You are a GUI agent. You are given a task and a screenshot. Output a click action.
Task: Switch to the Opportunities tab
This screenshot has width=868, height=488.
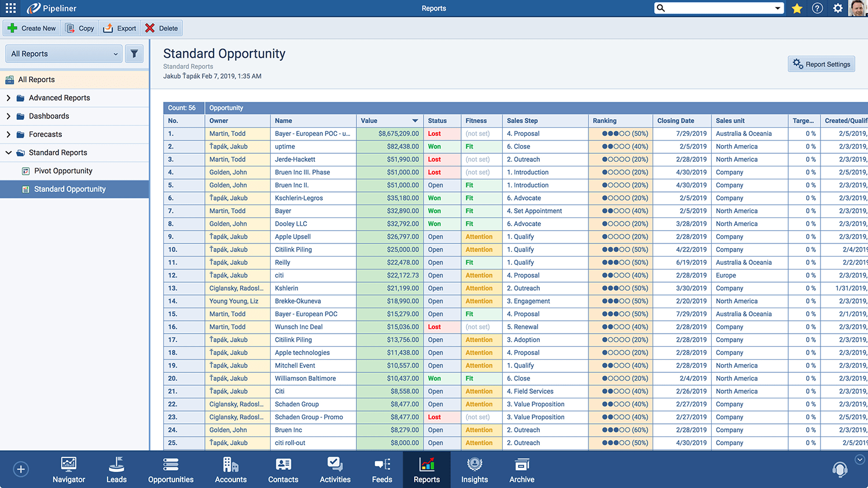[171, 469]
